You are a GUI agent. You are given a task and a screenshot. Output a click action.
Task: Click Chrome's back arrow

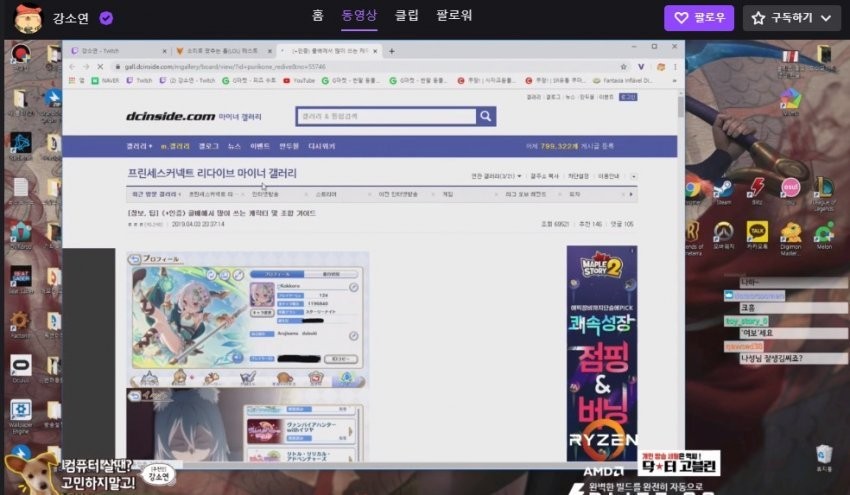[x=72, y=67]
